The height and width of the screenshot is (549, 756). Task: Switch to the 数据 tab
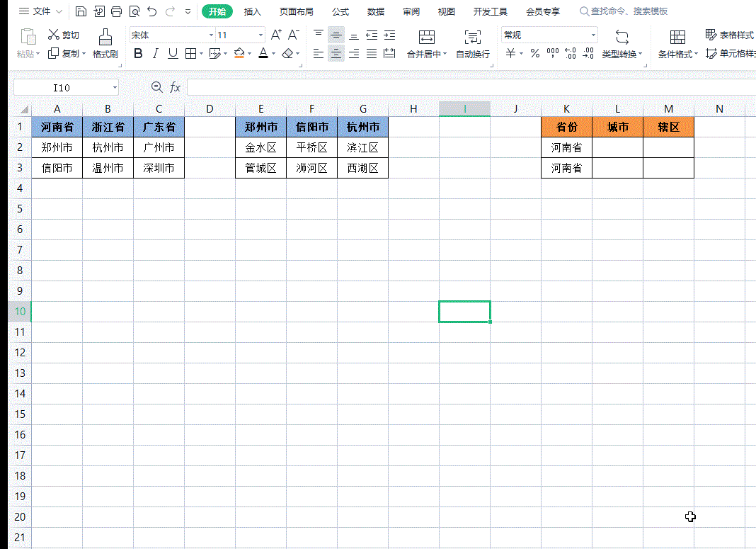tap(376, 11)
